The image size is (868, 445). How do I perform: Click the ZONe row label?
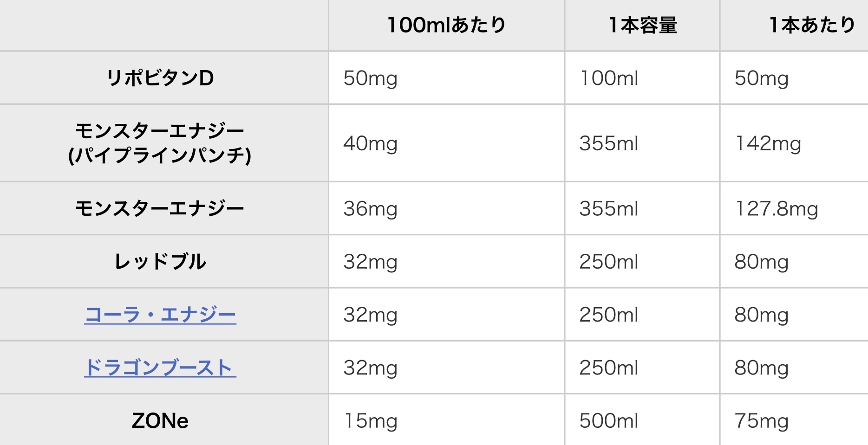tap(160, 421)
